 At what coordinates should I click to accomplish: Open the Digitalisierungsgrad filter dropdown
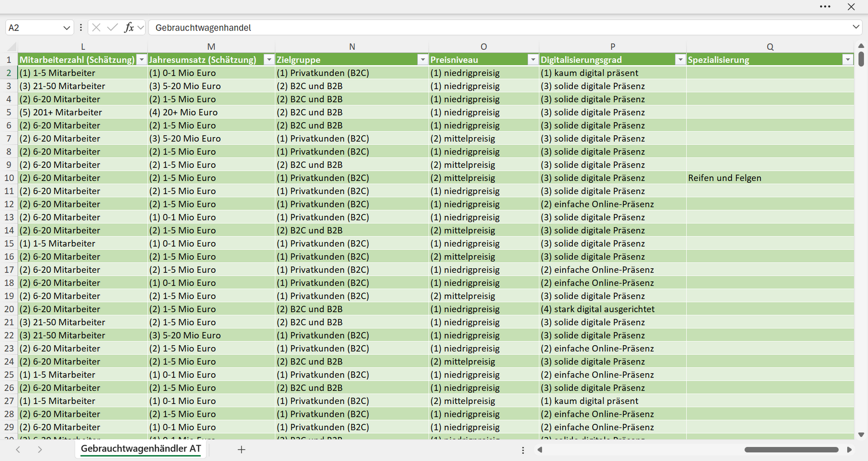point(680,60)
